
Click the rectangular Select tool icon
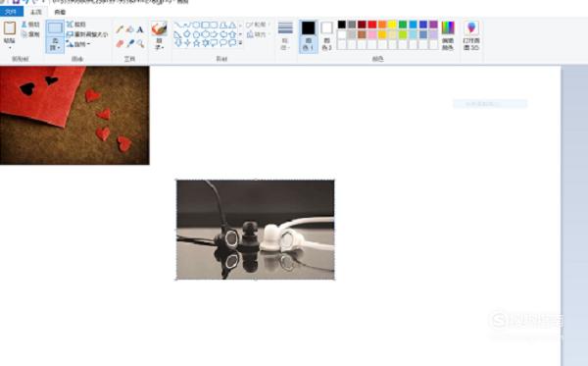(55, 27)
